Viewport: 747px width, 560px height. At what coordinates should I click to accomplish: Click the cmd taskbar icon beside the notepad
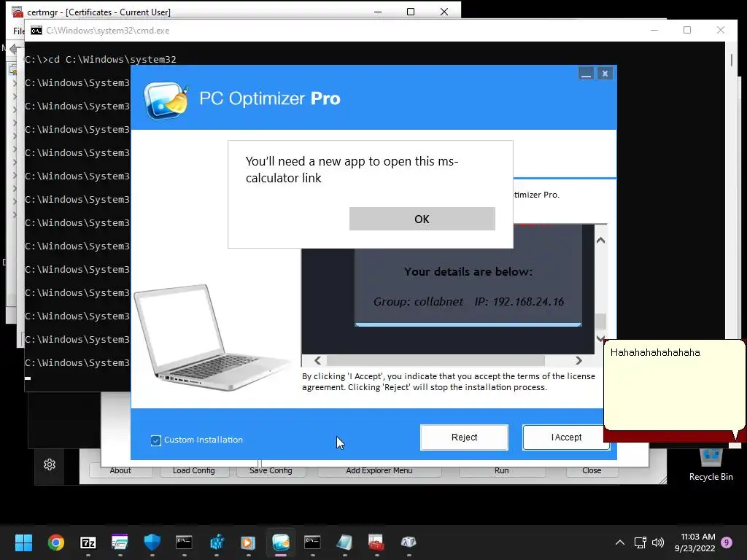[x=312, y=542]
